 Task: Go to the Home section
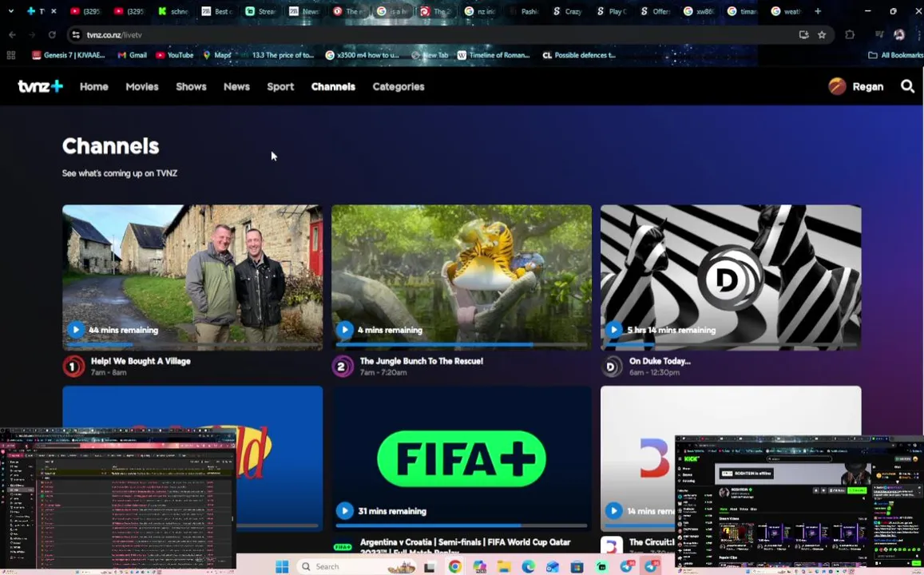coord(94,86)
